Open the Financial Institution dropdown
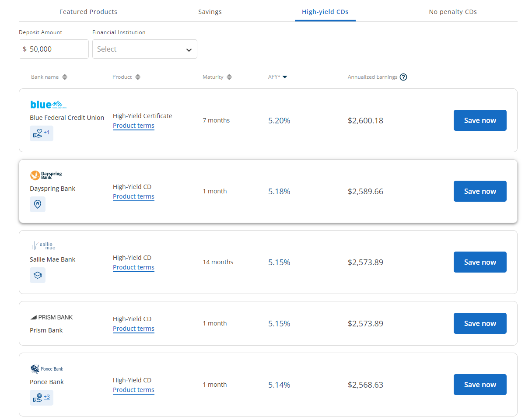 pos(145,49)
